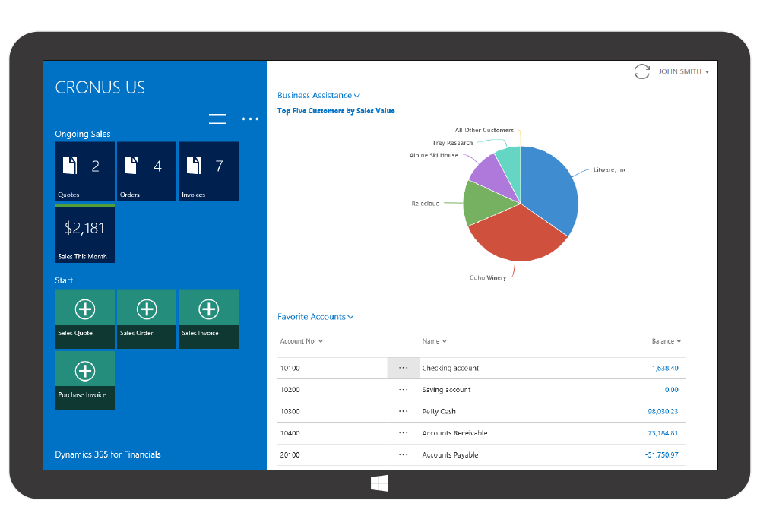Viewport: 760px width, 532px height.
Task: Click account number 10400
Action: click(290, 433)
